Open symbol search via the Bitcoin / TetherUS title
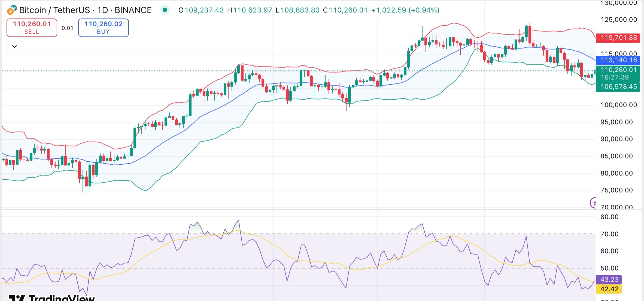Image resolution: width=644 pixels, height=301 pixels. point(54,10)
